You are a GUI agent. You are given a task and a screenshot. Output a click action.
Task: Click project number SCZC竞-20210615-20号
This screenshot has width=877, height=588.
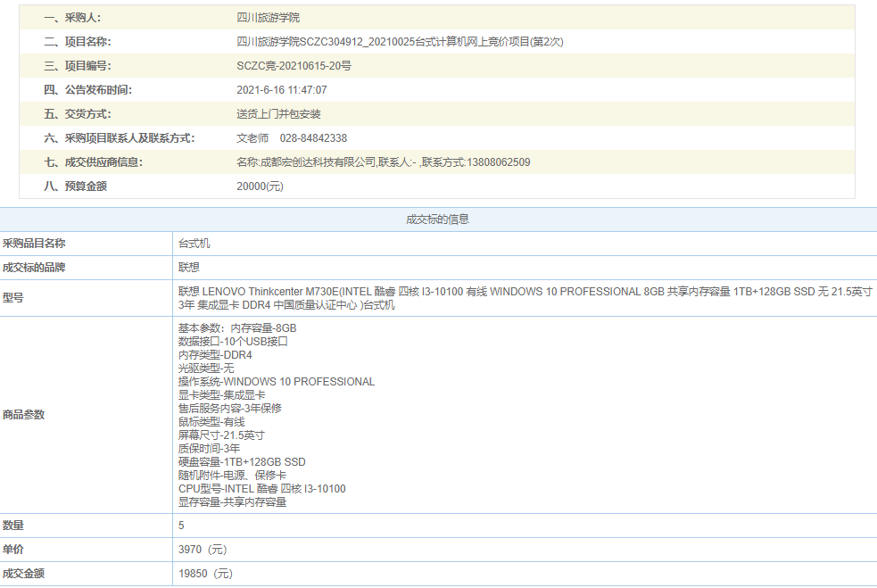294,66
